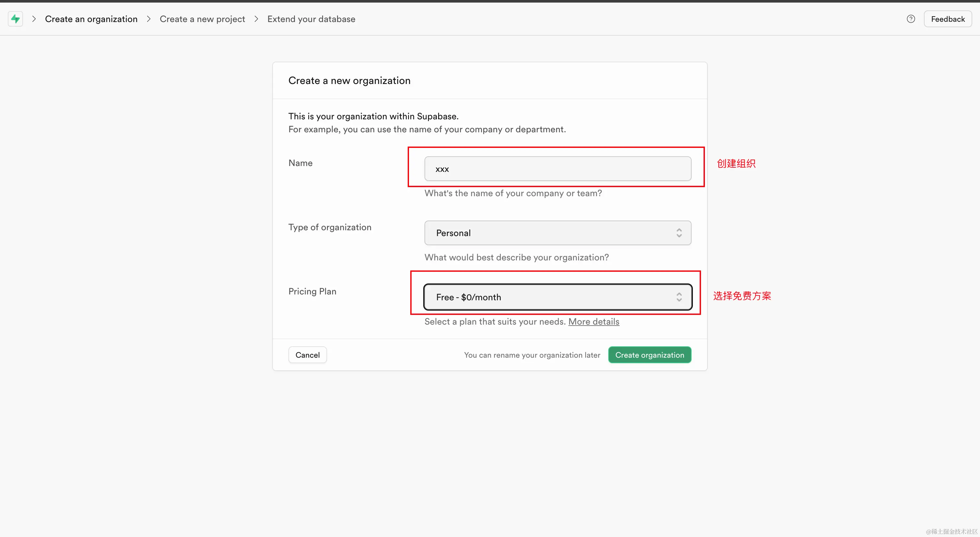Image resolution: width=980 pixels, height=537 pixels.
Task: Click the chevron before Create a new project
Action: click(149, 19)
